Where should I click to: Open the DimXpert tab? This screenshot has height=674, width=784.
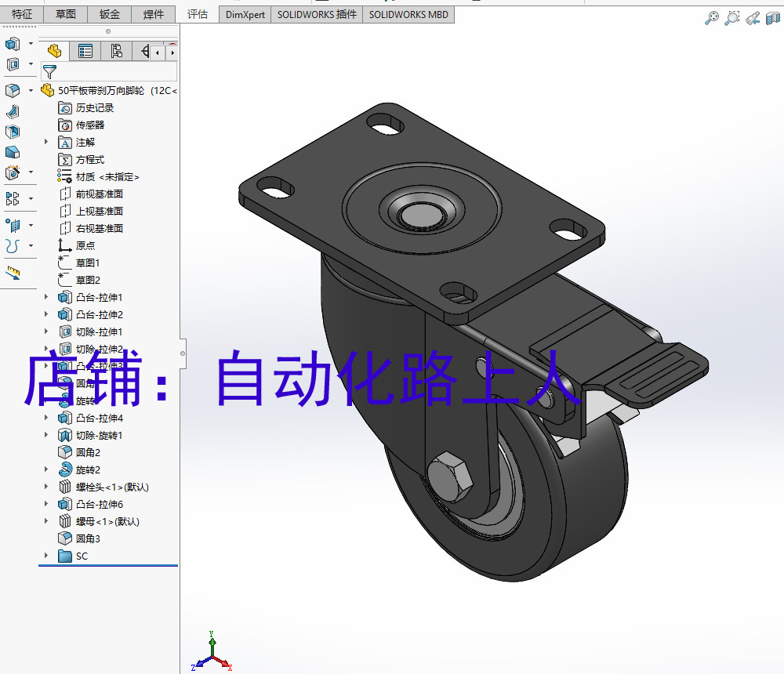point(245,15)
